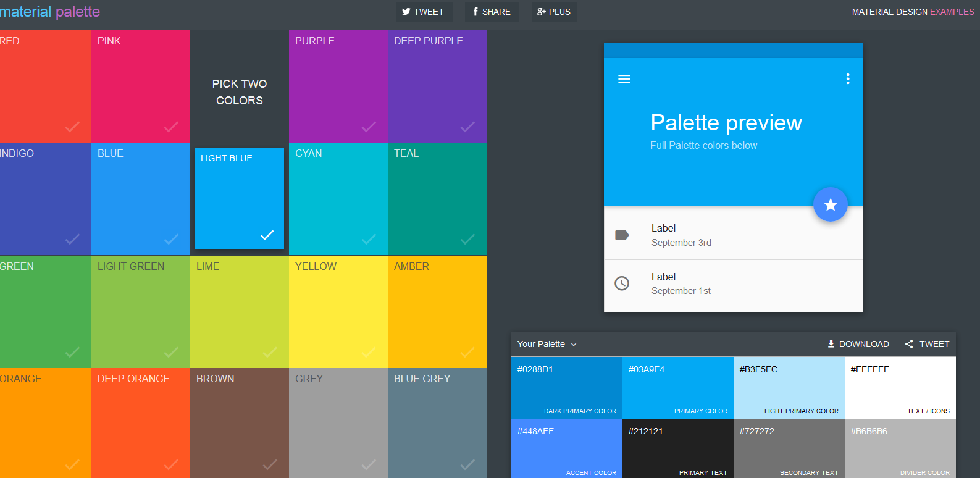Deselect the Light Blue color tile
980x478 pixels.
tap(240, 199)
